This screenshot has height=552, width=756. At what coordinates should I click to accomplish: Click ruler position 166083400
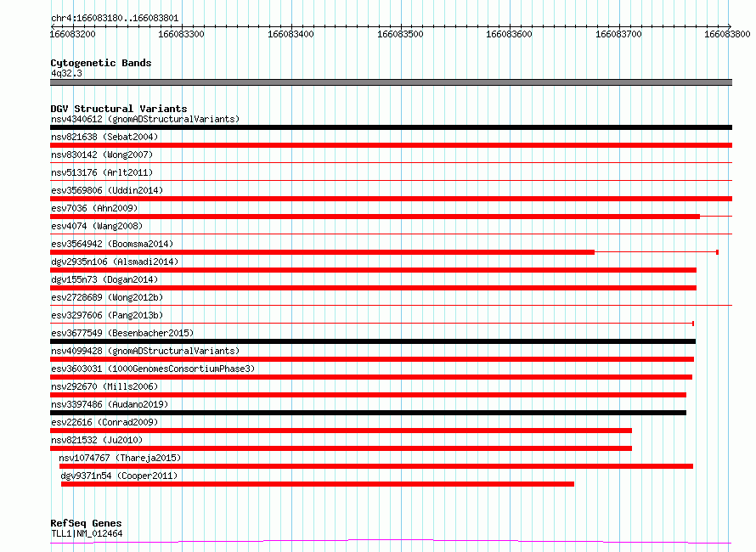(x=291, y=34)
